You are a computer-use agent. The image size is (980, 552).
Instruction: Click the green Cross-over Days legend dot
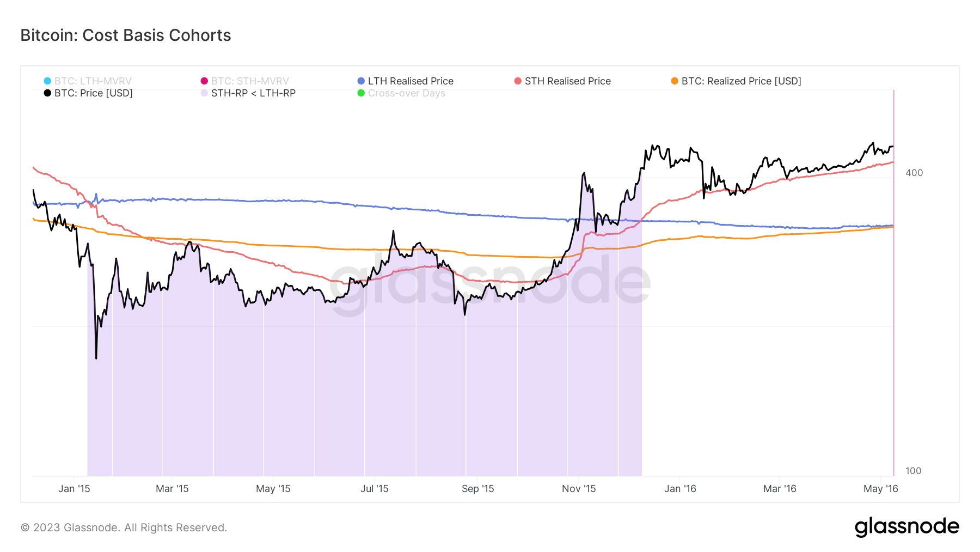point(361,93)
